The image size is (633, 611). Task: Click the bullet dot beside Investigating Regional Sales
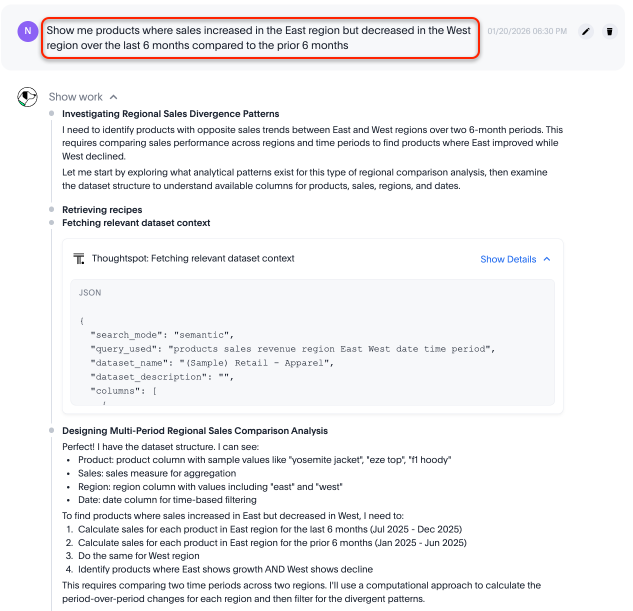(50, 114)
